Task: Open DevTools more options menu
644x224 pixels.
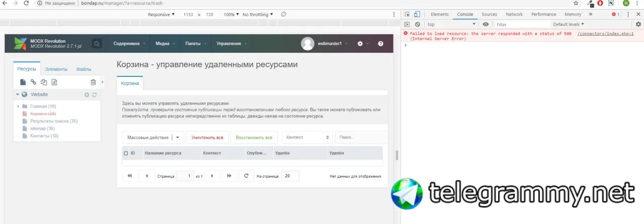Action: (x=628, y=15)
